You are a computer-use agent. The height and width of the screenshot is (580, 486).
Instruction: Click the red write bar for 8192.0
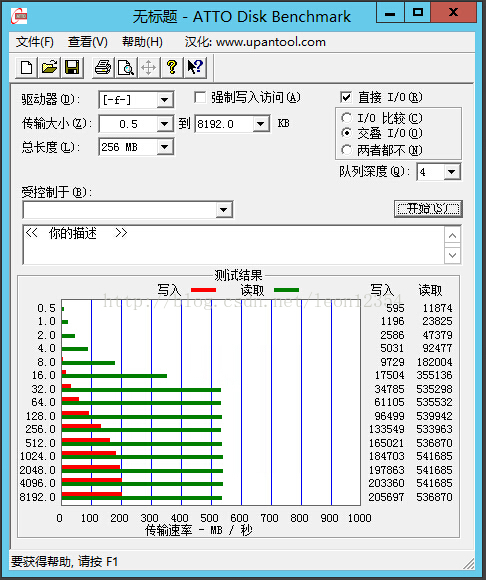coord(92,494)
